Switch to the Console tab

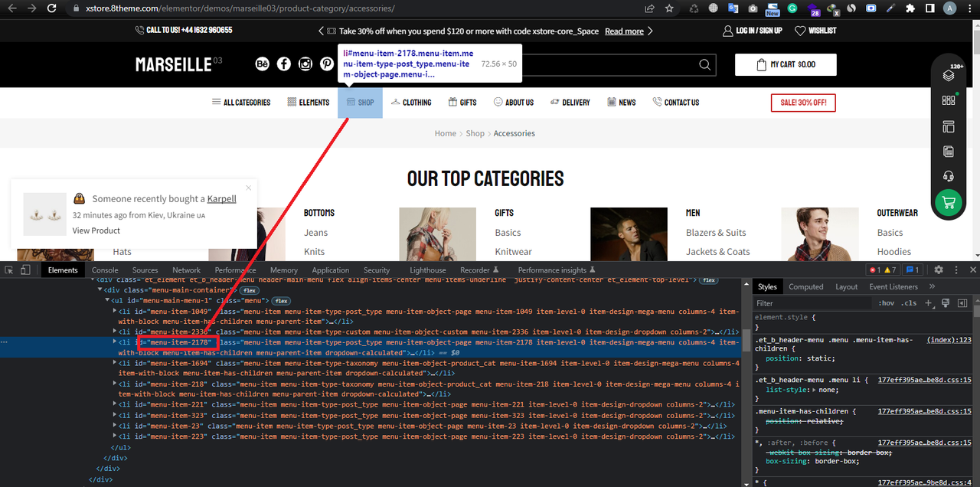pos(105,270)
